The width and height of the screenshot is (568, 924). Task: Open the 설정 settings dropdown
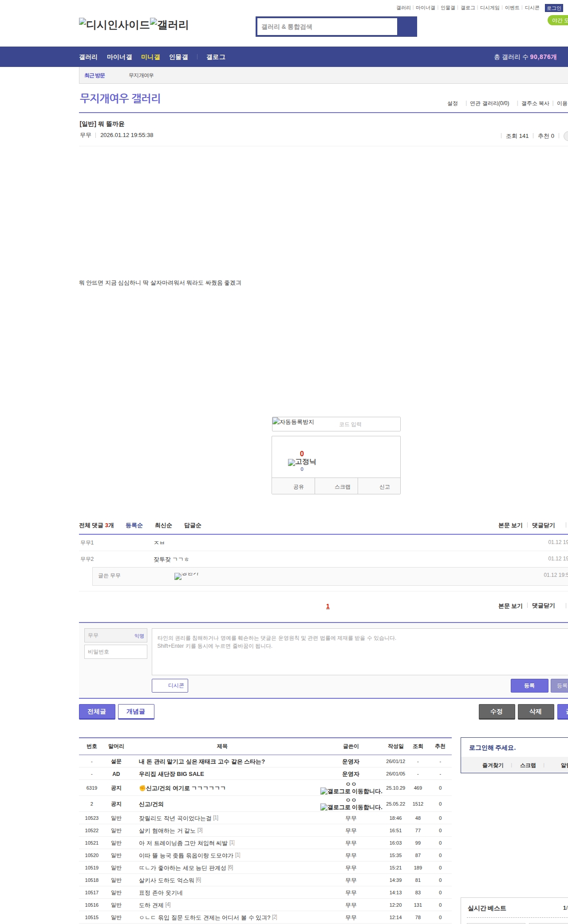[452, 103]
